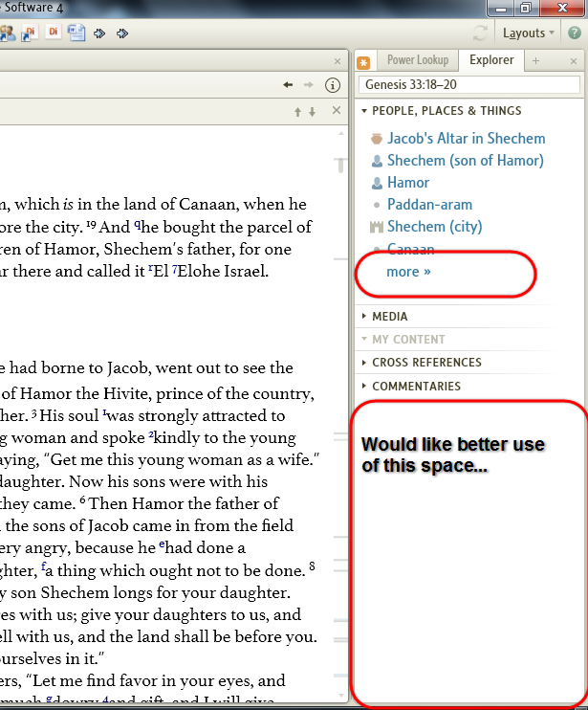Open the Layouts dropdown menu
Screen dimensions: 588x710
point(529,33)
